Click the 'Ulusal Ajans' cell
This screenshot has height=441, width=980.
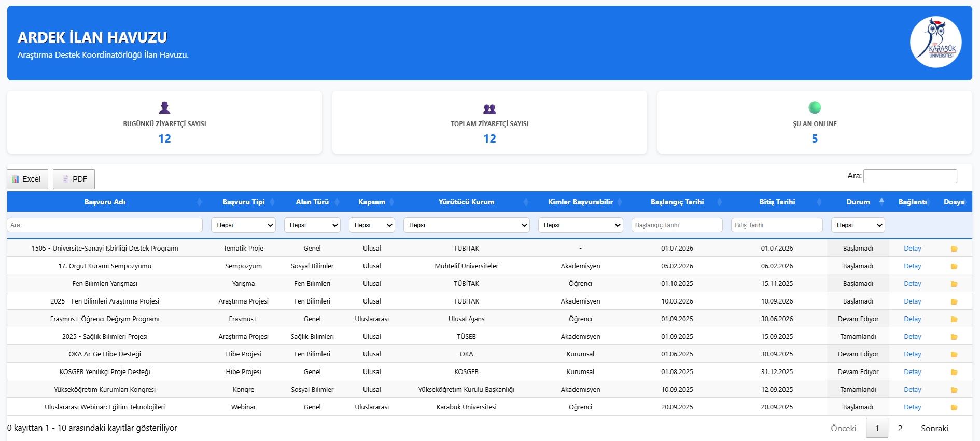(x=467, y=319)
